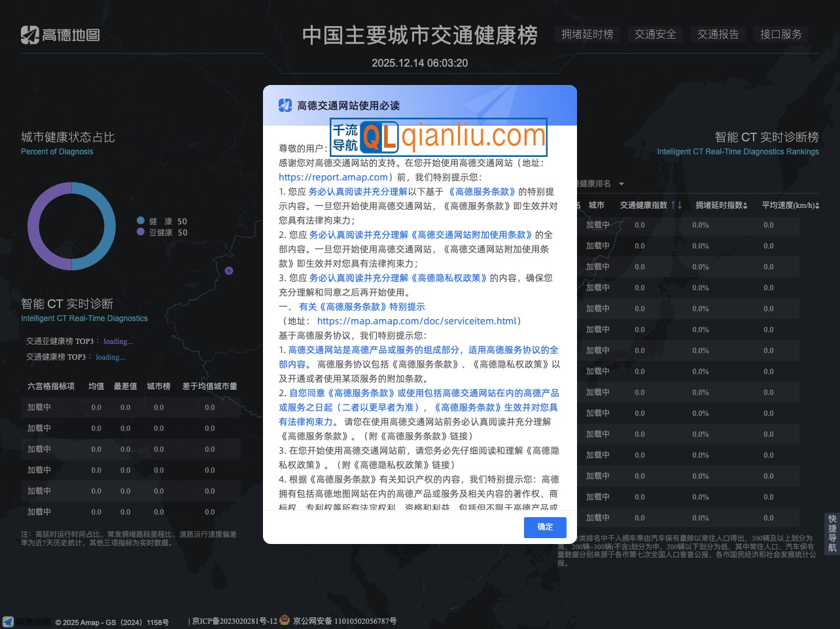The image size is (840, 629).
Task: Toggle sorting on the 拥堵延时指数 column
Action: (746, 204)
